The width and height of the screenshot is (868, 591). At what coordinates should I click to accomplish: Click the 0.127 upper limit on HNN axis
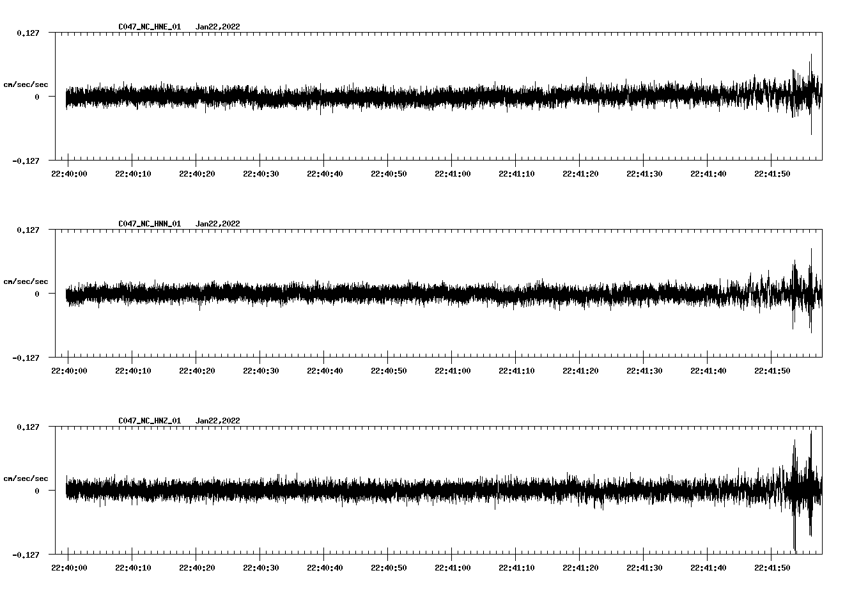point(27,230)
